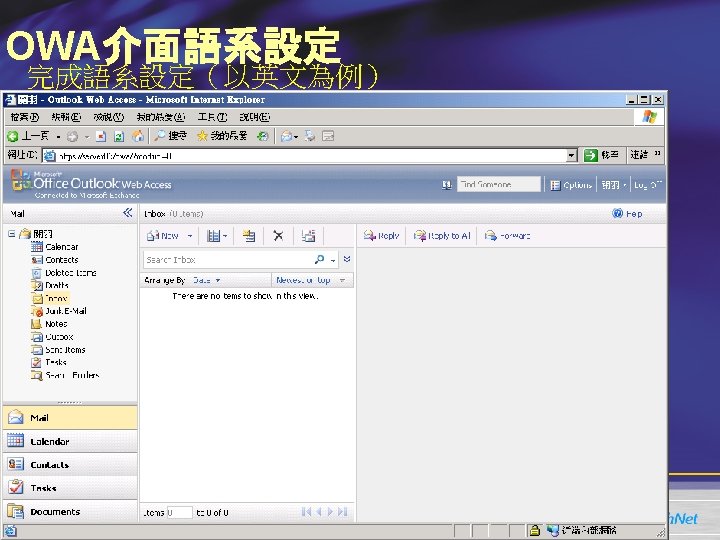Open IE History icon
The image size is (720, 540).
(x=262, y=136)
